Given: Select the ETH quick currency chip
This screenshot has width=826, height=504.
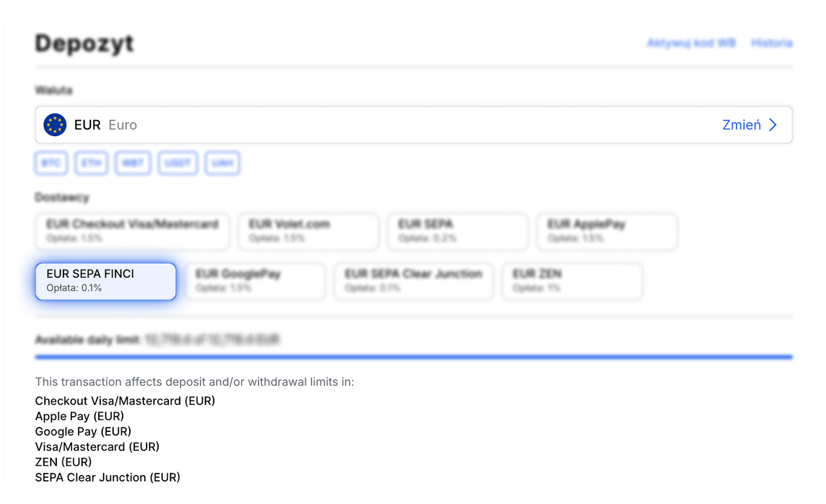Looking at the screenshot, I should tap(91, 163).
